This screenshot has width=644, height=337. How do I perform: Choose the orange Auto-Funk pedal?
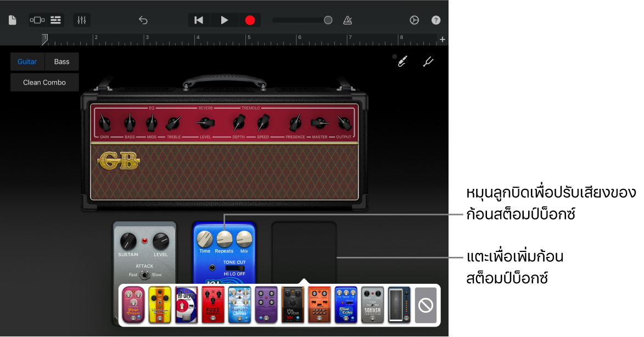319,305
